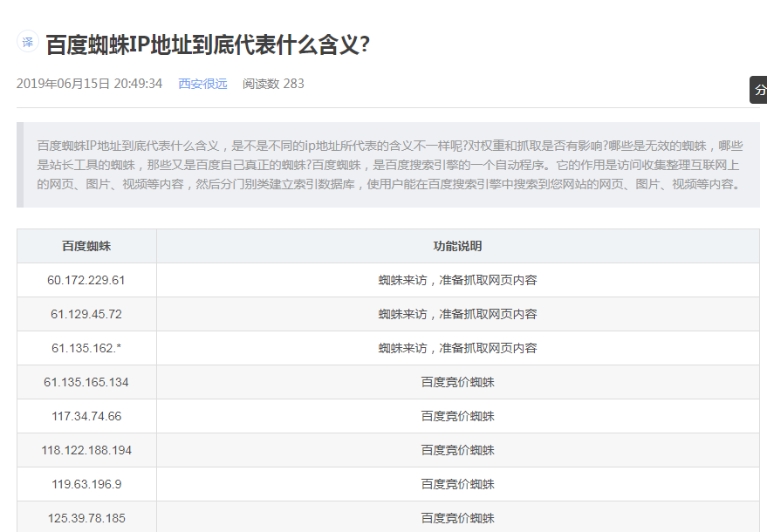767x532 pixels.
Task: Select IP cell 60.172.229.61
Action: coord(86,280)
